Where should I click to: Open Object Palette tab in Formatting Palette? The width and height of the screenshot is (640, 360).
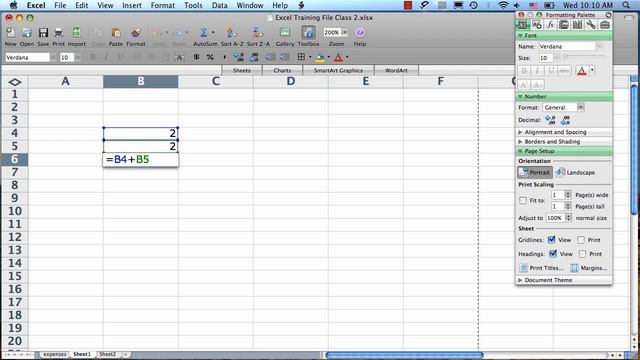coord(537,25)
